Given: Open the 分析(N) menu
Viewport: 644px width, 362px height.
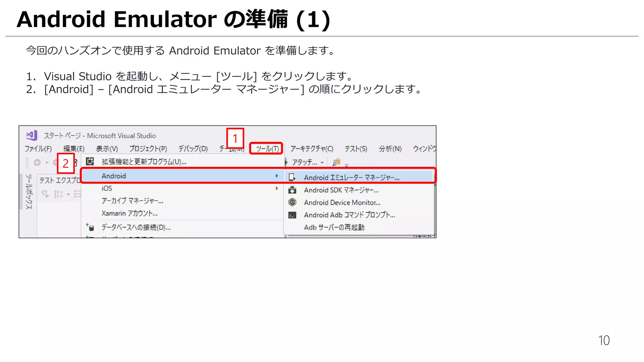Looking at the screenshot, I should pos(390,149).
